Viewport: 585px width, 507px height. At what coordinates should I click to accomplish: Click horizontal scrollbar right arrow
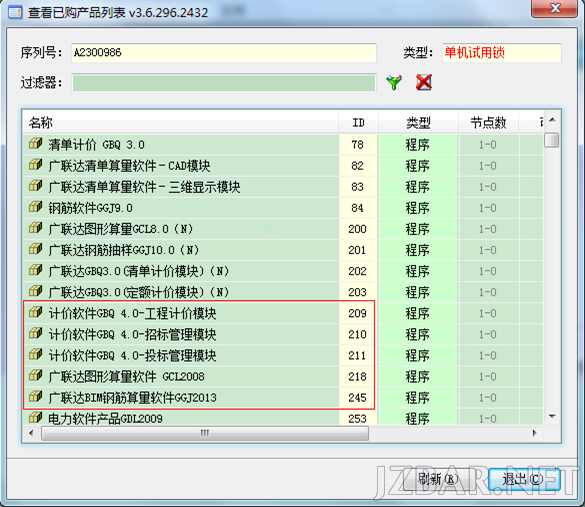(535, 433)
